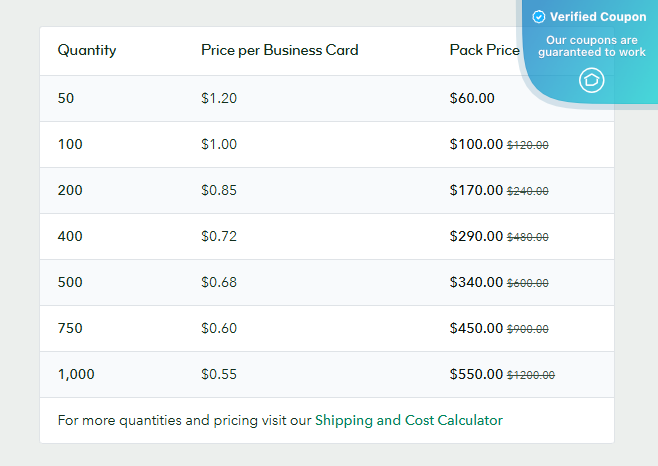Click the Price per Business Card header
658x466 pixels.
click(x=279, y=50)
